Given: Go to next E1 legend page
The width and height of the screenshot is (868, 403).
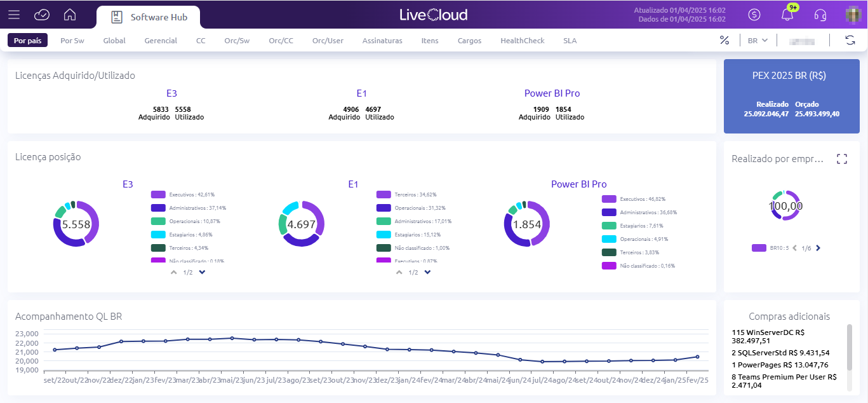Looking at the screenshot, I should [427, 272].
